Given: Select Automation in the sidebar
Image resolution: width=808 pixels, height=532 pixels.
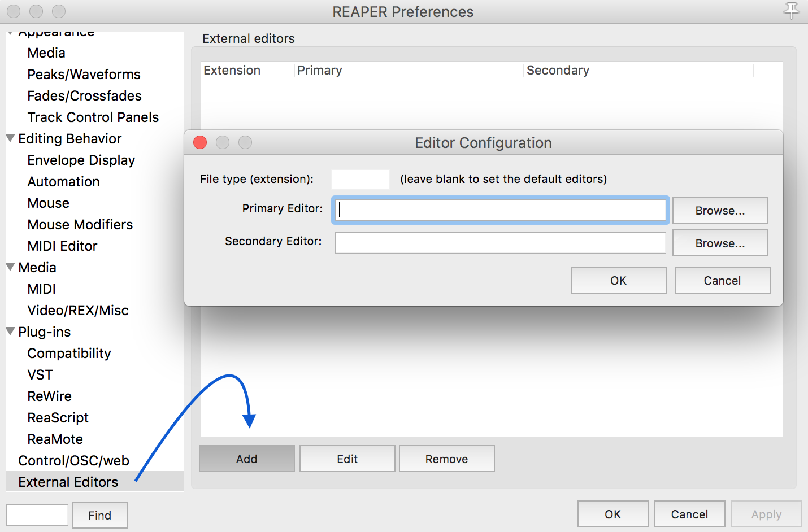Looking at the screenshot, I should click(x=63, y=182).
